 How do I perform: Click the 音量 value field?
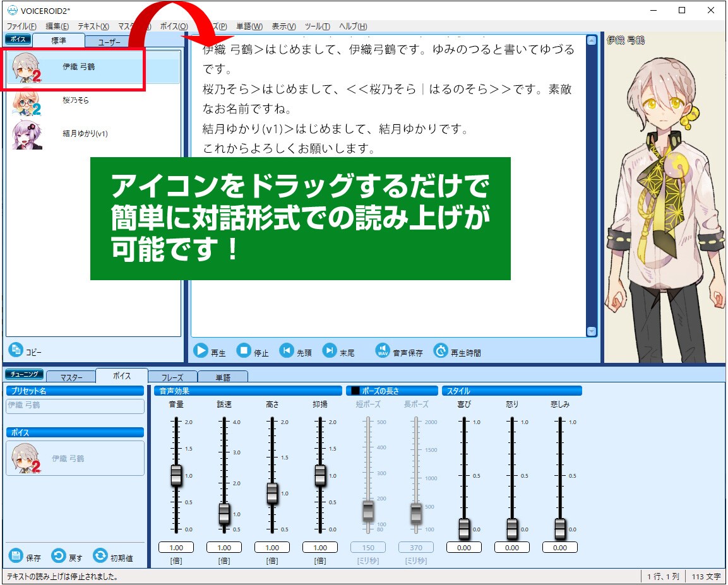pyautogui.click(x=176, y=547)
